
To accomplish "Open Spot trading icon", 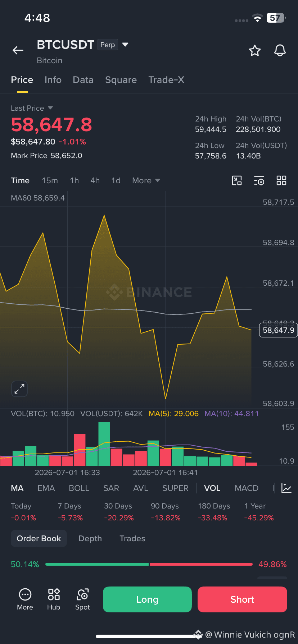I will 82,599.
